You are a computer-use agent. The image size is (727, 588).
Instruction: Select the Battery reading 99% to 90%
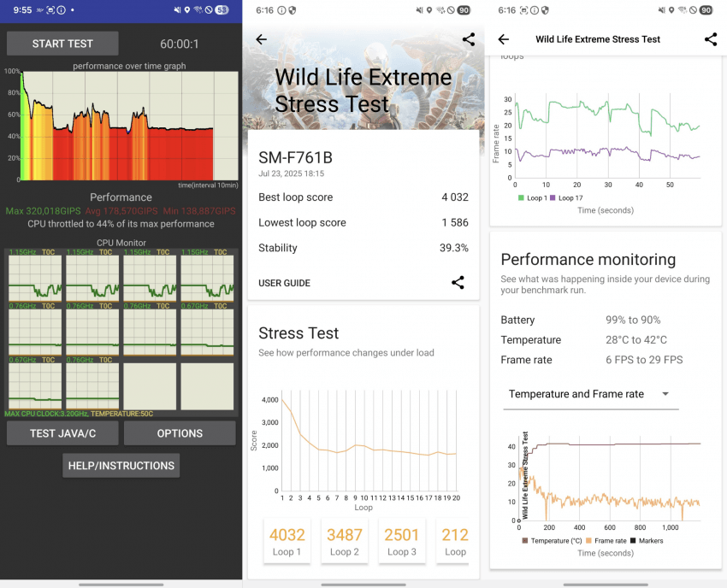[x=633, y=320]
